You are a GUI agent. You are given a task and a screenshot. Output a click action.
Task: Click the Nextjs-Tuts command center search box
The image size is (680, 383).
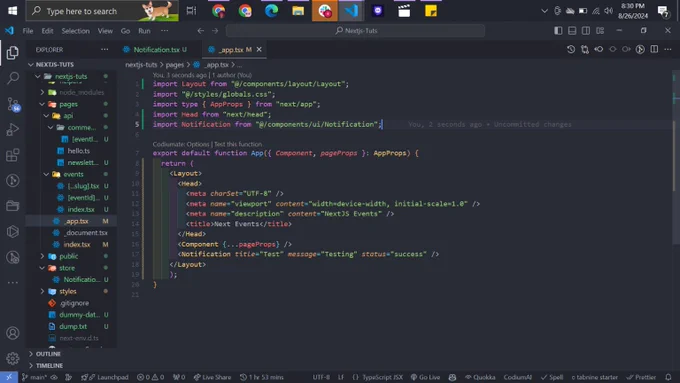click(x=355, y=31)
